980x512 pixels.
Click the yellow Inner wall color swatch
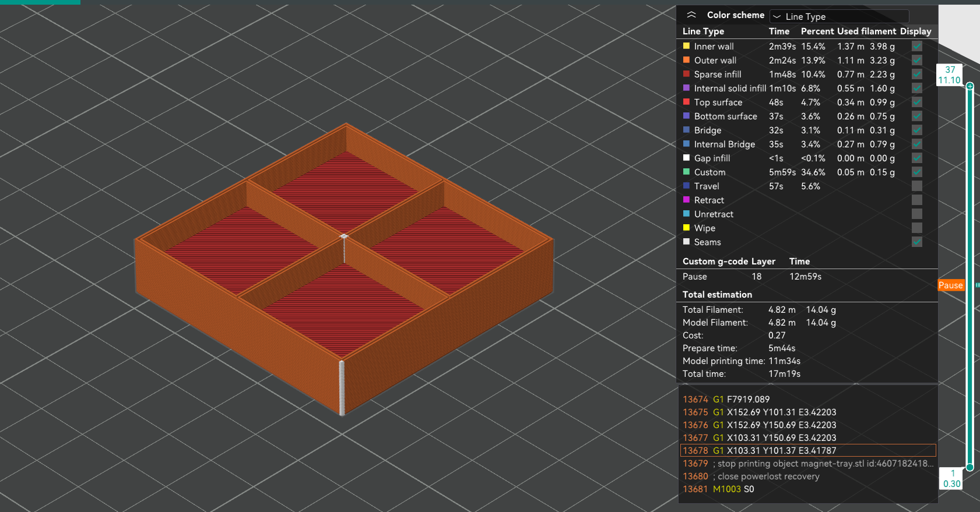686,46
